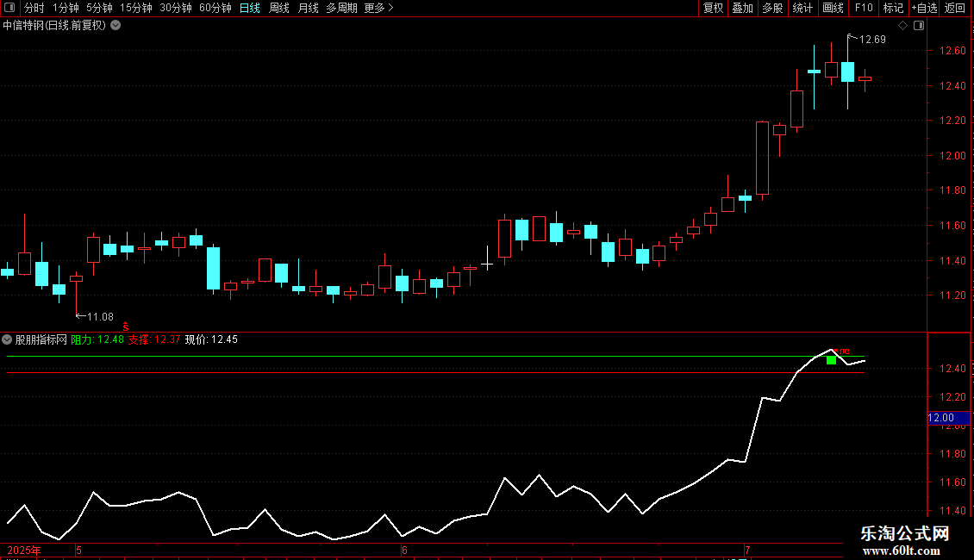Viewport: 974px width, 560px height.
Task: Select the 30分钟 period
Action: click(176, 8)
